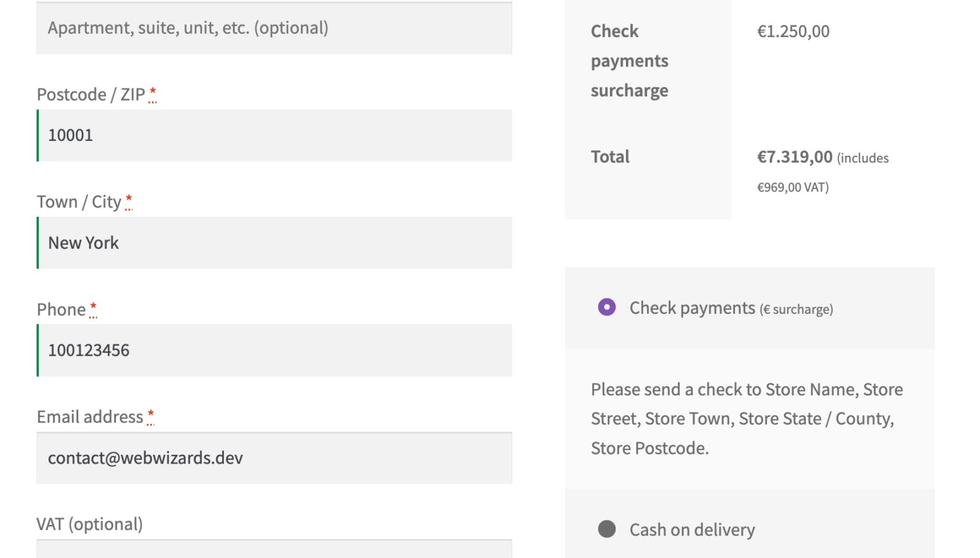Click the Town / City field showing New York

pos(274,243)
